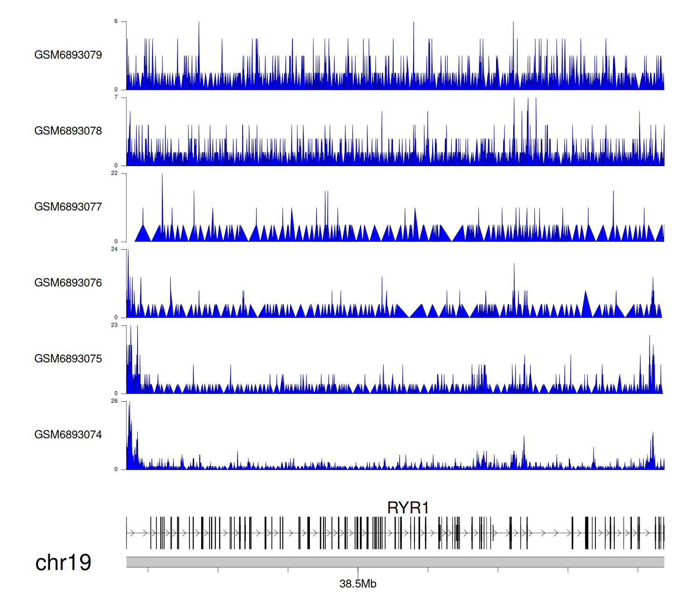Click the gray chromosome ideogram bar
The height and width of the screenshot is (616, 700).
(x=395, y=562)
